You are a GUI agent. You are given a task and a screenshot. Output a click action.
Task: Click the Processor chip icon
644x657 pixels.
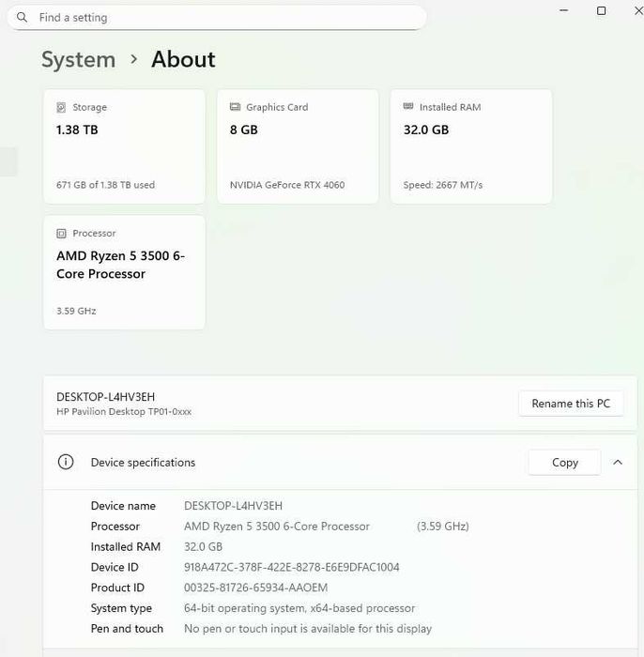pos(61,234)
